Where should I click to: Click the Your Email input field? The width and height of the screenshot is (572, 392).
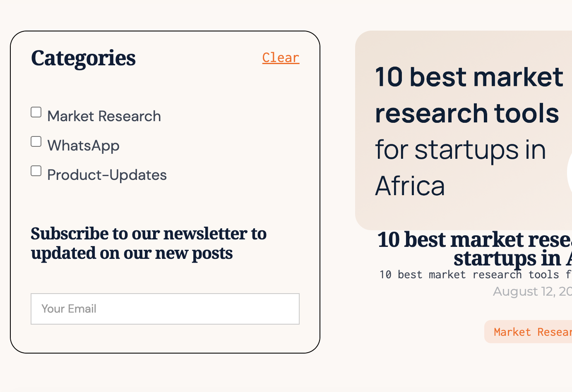click(x=165, y=308)
